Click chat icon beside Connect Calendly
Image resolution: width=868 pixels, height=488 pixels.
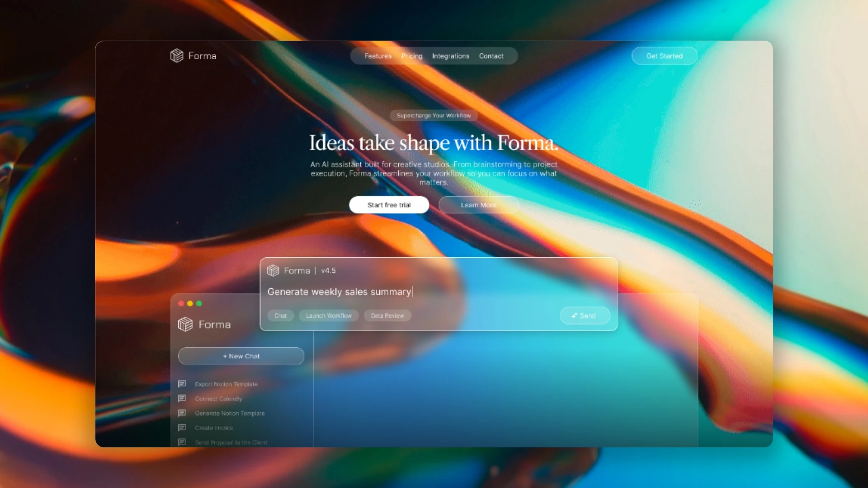[x=182, y=398]
